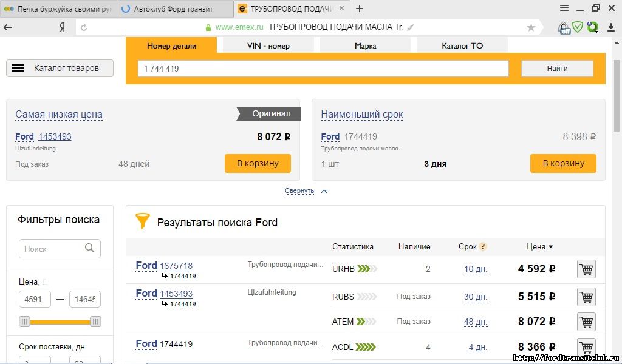The image size is (622, 364).
Task: Click the green round extension icon
Action: tap(593, 27)
